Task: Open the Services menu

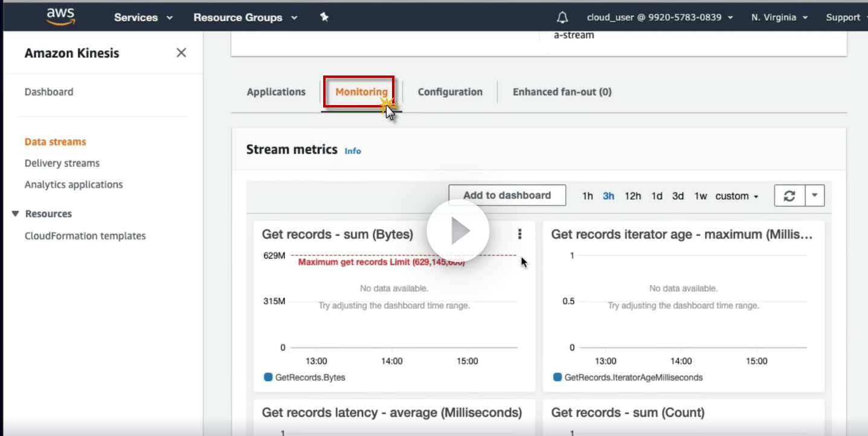Action: 143,18
